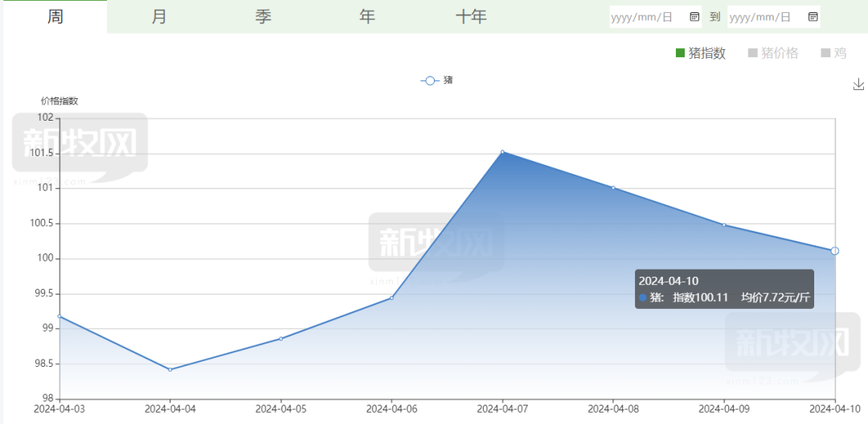The height and width of the screenshot is (424, 868).
Task: Click the 2024-04-04 x-axis label
Action: (170, 409)
